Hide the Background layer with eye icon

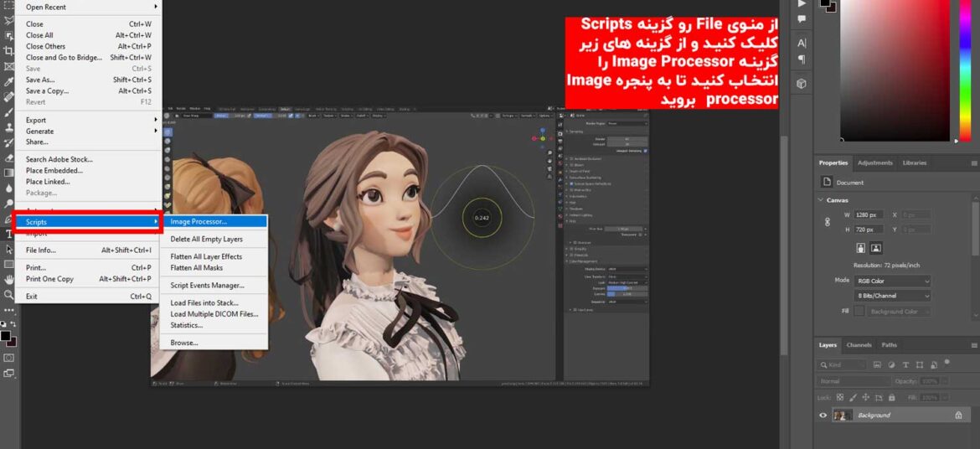click(823, 415)
